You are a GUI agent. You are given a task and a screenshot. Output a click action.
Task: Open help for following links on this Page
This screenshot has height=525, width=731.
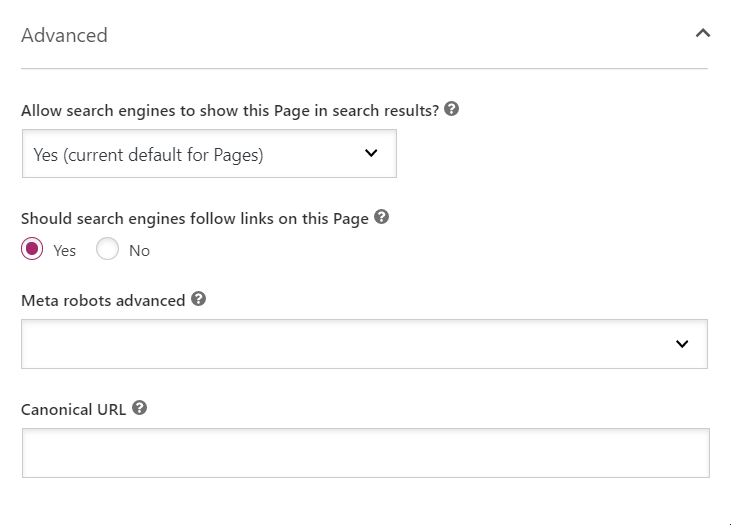pos(381,217)
